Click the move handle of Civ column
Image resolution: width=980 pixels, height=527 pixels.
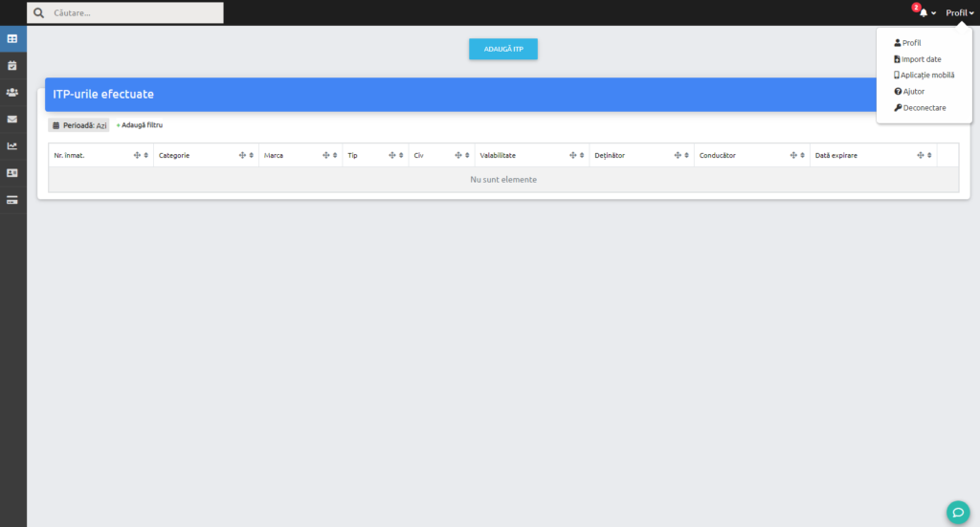458,156
